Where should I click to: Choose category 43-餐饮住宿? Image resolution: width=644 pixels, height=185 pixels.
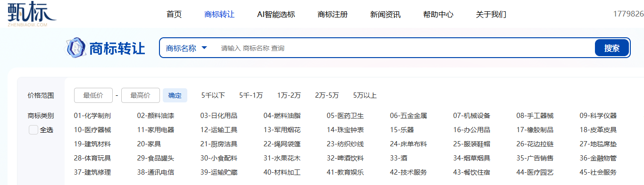pos(472,172)
